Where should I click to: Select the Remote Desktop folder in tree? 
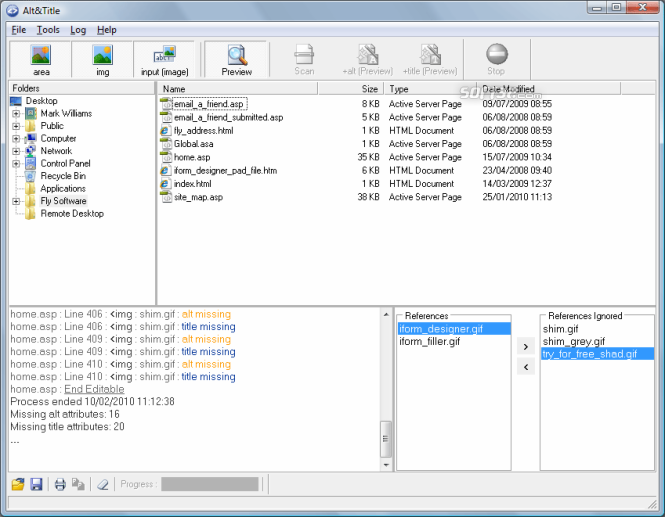pyautogui.click(x=72, y=214)
